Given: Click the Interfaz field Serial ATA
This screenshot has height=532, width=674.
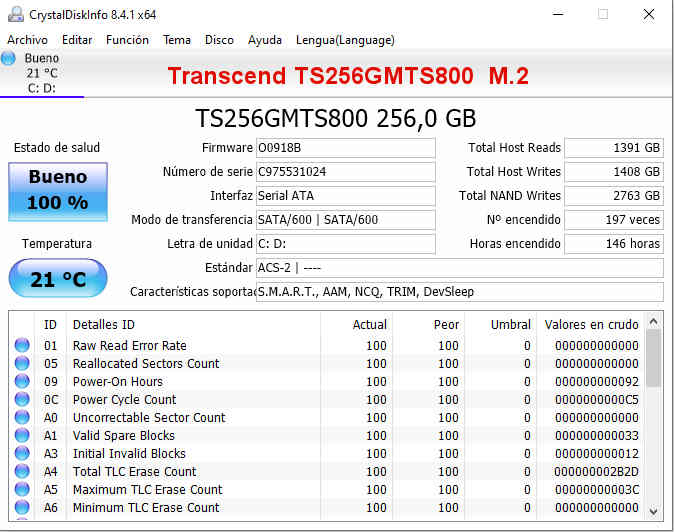Looking at the screenshot, I should click(x=346, y=196).
